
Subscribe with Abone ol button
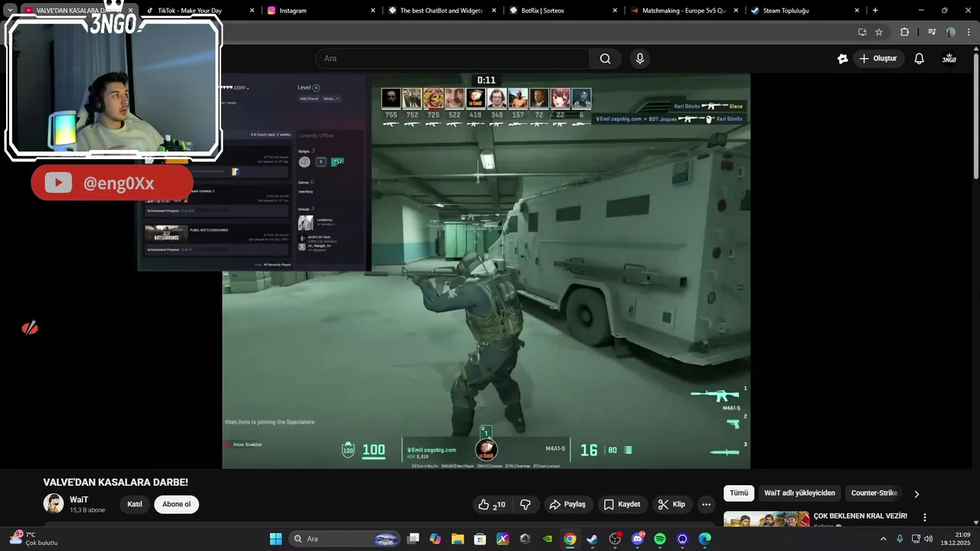(x=176, y=504)
